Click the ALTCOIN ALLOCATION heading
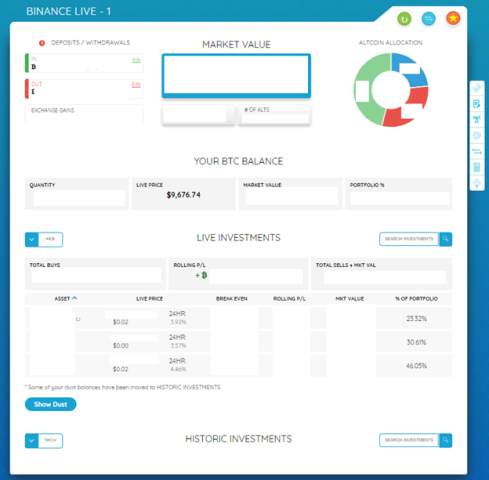The width and height of the screenshot is (489, 480). click(x=390, y=43)
